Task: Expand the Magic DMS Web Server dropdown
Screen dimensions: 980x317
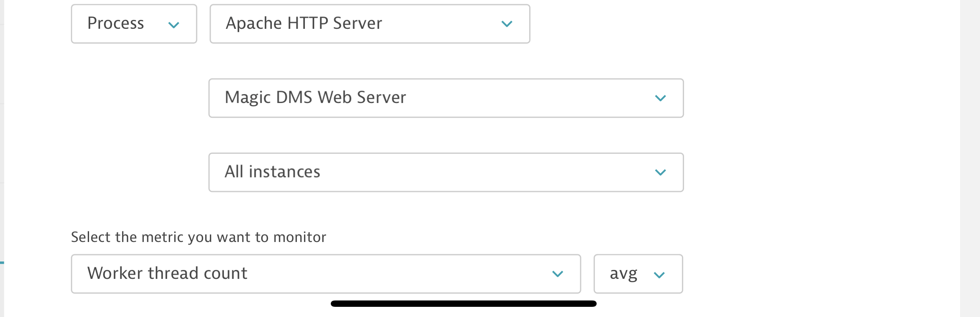Action: click(446, 98)
